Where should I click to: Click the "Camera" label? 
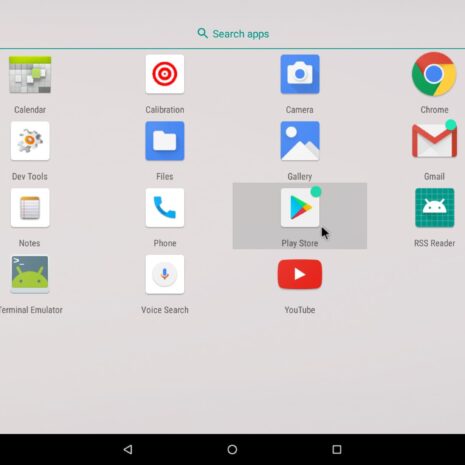pyautogui.click(x=300, y=110)
